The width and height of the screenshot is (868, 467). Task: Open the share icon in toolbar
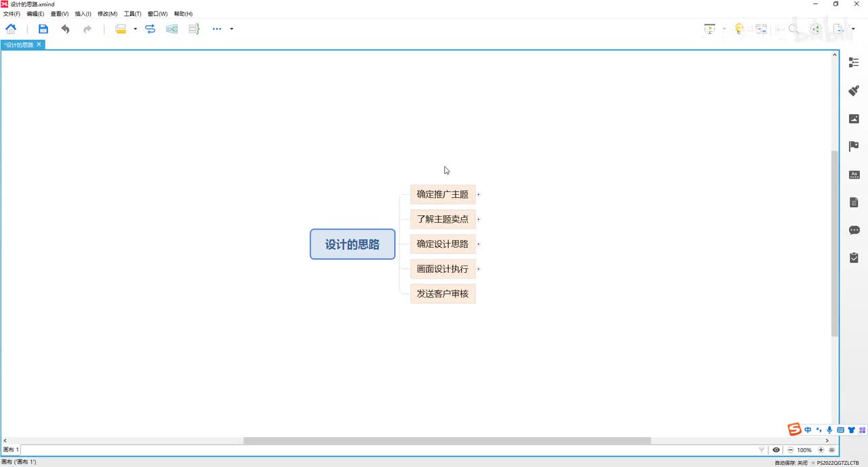click(816, 29)
